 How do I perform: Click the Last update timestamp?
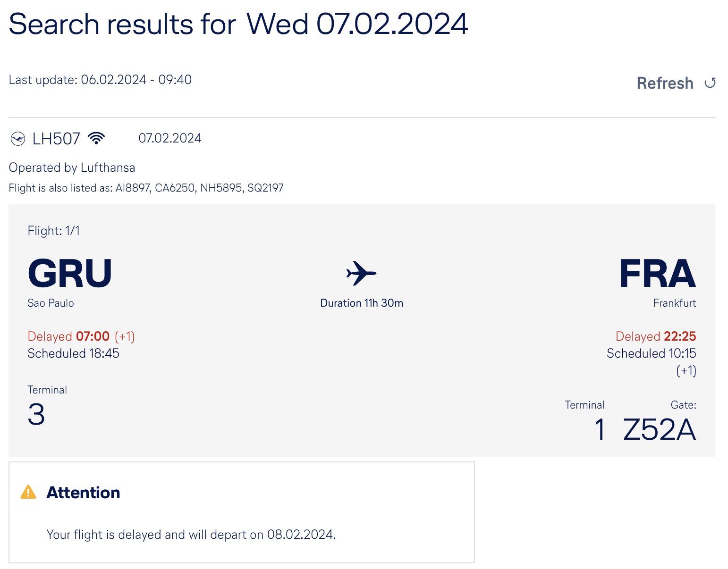point(100,80)
